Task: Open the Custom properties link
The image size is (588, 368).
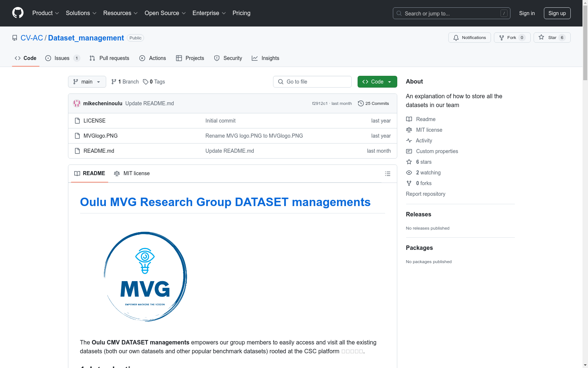Action: 432,151
